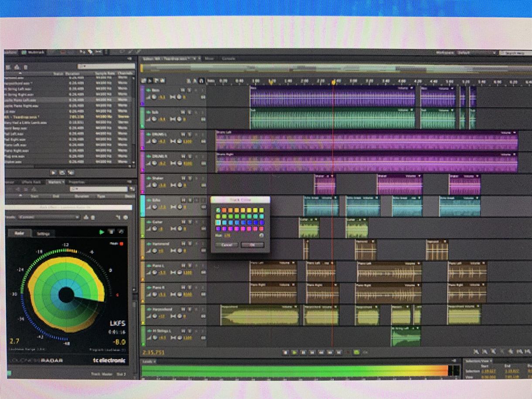Select the Radar tab in Loudness Radar
This screenshot has height=399, width=532.
point(20,233)
